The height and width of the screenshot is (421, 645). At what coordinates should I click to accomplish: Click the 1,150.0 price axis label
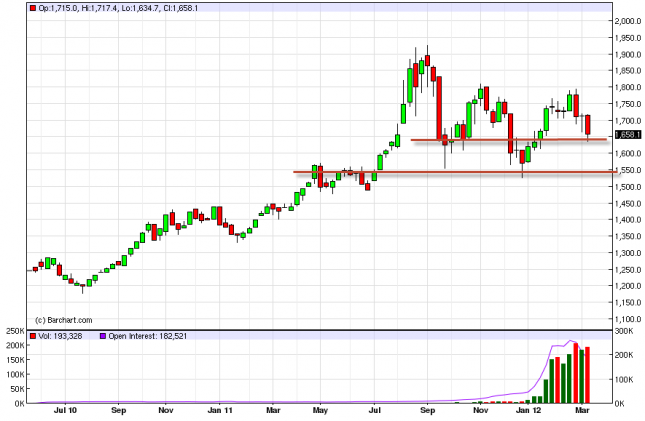point(628,302)
